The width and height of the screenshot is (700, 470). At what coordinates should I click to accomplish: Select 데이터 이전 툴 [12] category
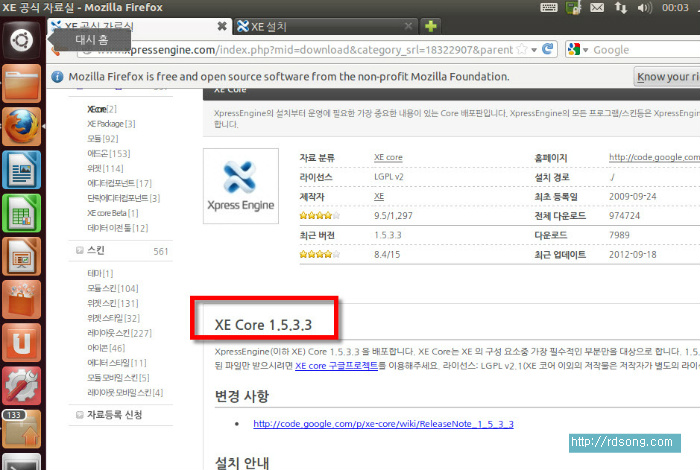click(x=117, y=228)
